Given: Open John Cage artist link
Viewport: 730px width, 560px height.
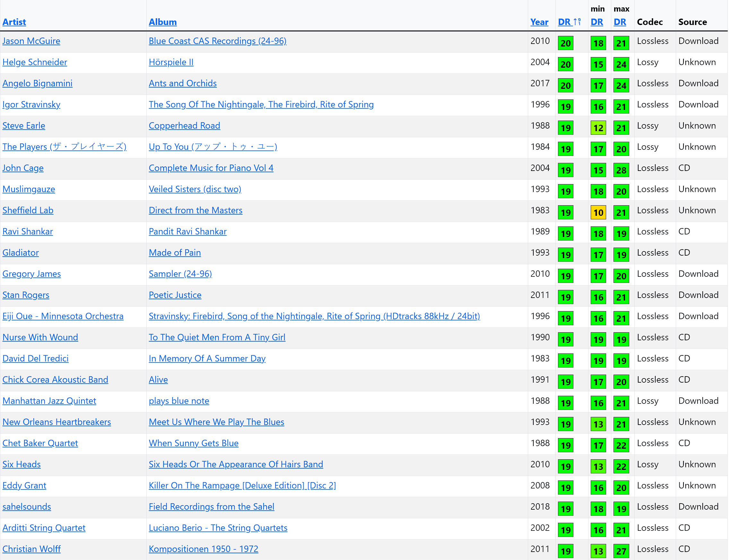Looking at the screenshot, I should pyautogui.click(x=23, y=168).
